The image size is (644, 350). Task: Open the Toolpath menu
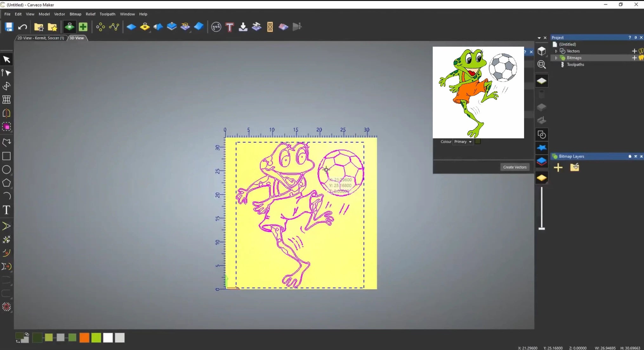click(x=107, y=14)
